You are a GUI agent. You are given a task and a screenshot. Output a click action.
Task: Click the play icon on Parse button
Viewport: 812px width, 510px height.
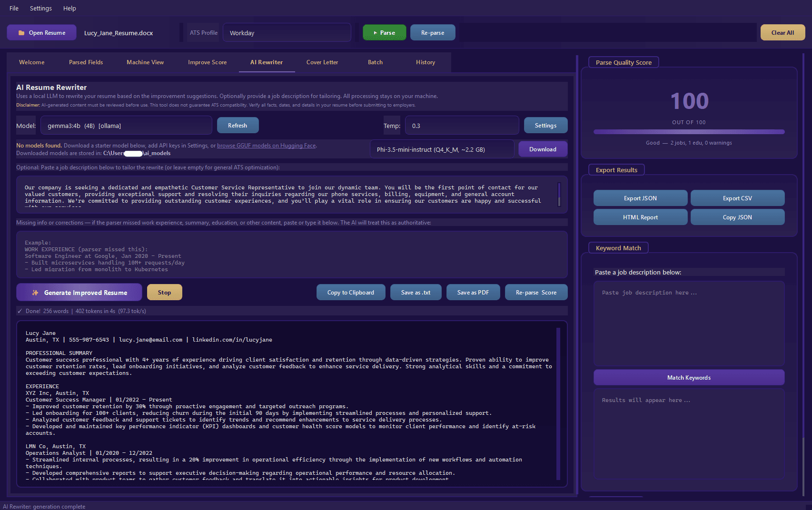click(x=376, y=33)
